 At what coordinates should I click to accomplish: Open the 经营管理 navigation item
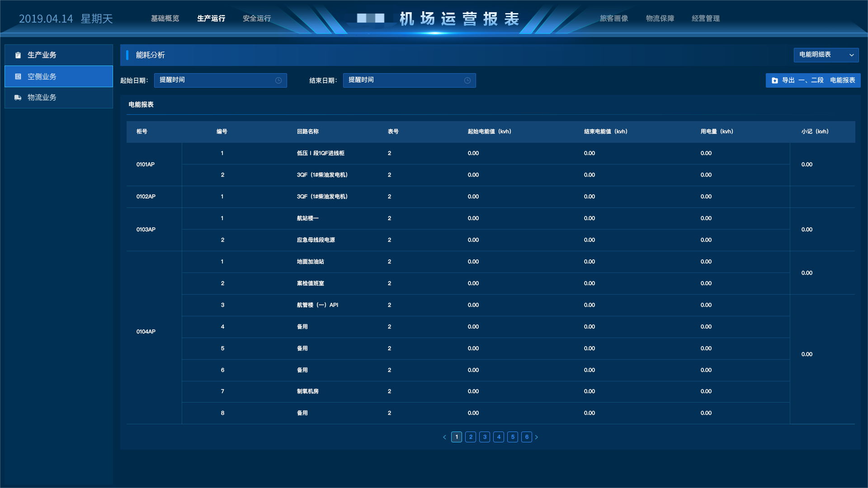(706, 19)
